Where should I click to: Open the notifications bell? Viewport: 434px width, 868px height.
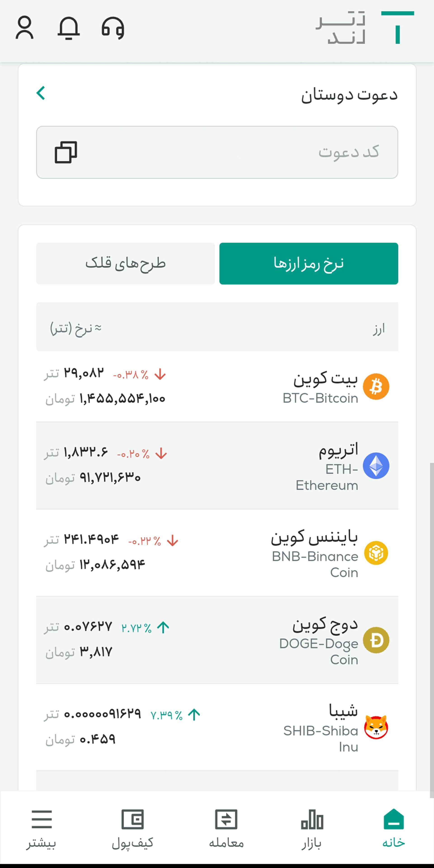pyautogui.click(x=69, y=28)
